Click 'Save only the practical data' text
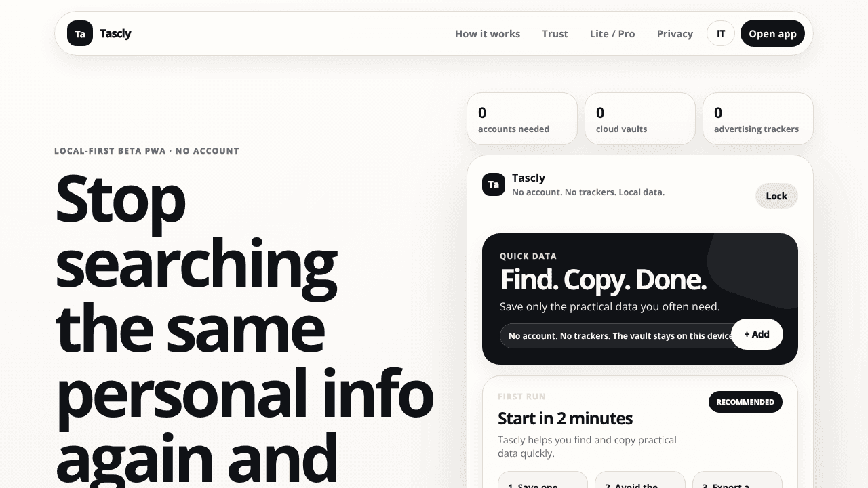This screenshot has width=868, height=488. point(610,306)
